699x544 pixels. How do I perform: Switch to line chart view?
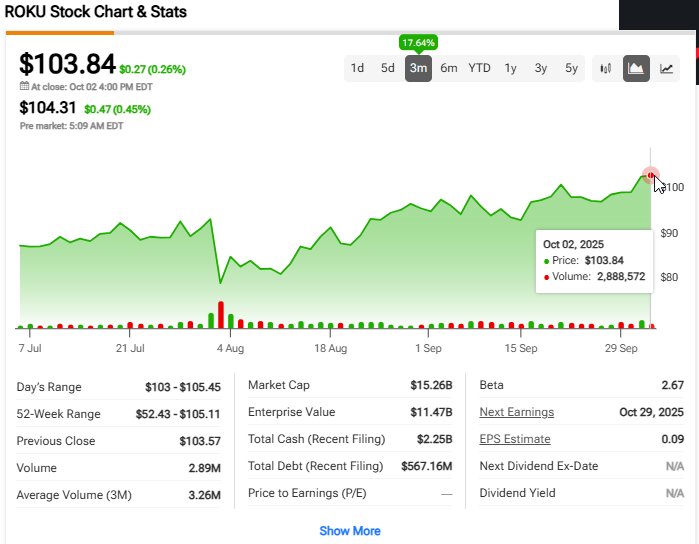(667, 69)
